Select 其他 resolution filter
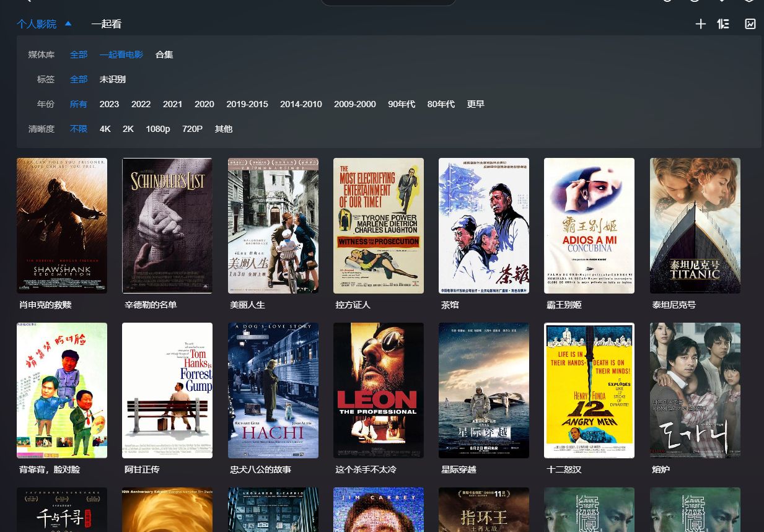Screen dimensions: 764x532 point(224,129)
